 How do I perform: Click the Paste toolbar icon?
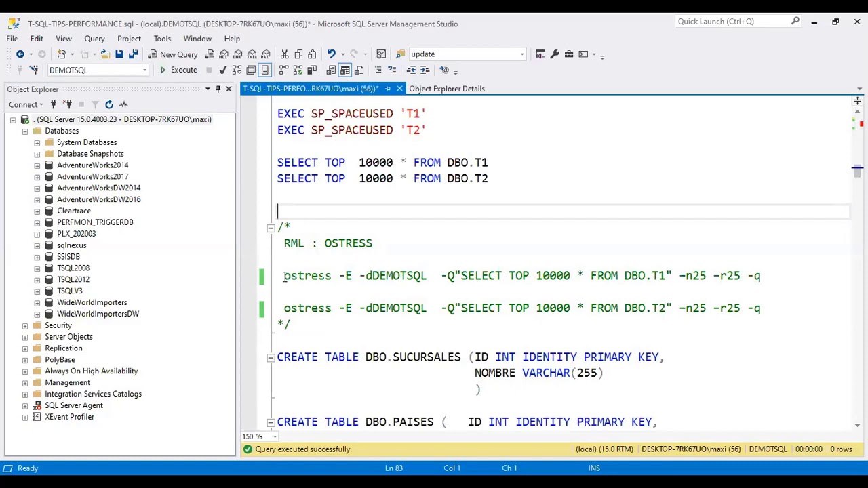tap(312, 54)
